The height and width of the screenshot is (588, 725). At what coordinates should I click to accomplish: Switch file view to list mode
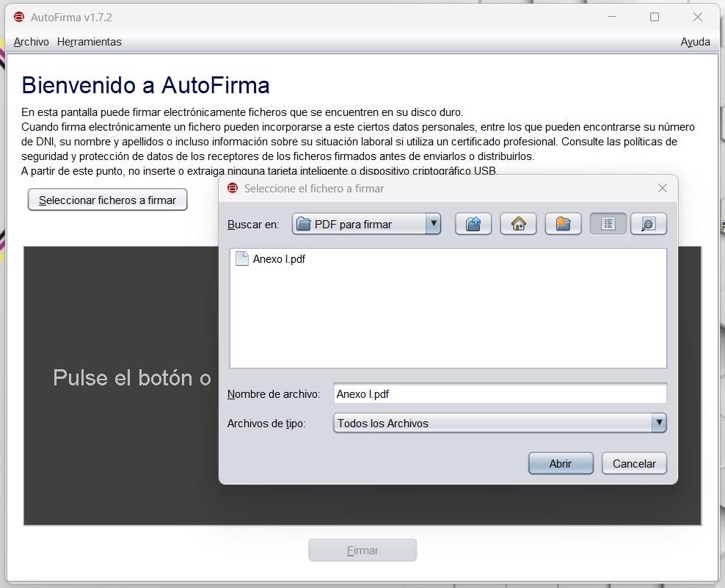(608, 225)
